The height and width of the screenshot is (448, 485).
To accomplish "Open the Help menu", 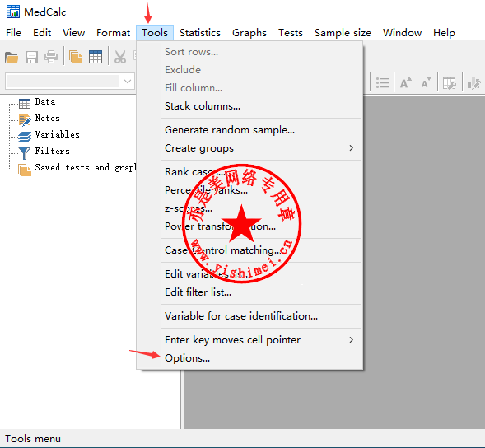I will 444,33.
